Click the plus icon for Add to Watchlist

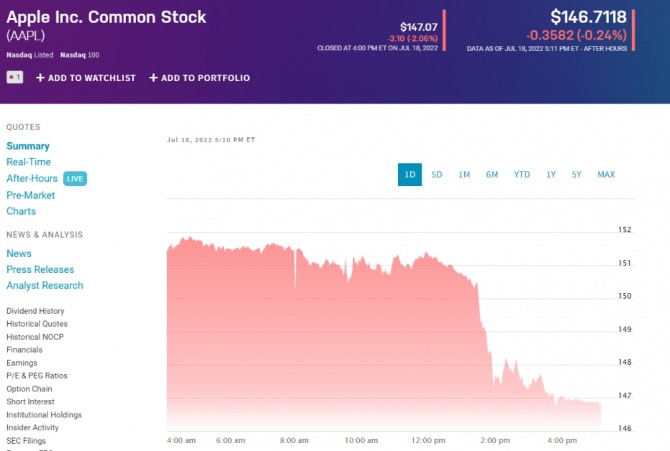coord(41,78)
